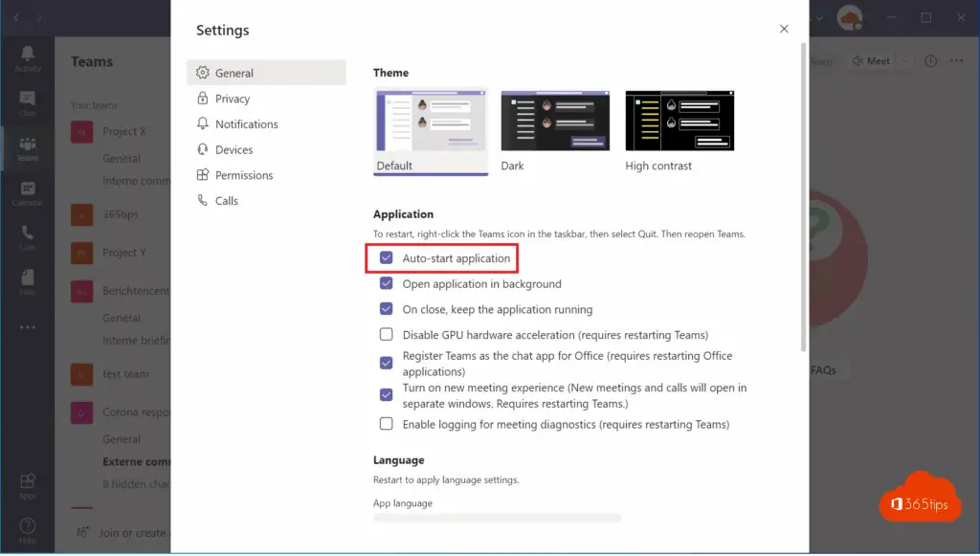Open Calls in Teams sidebar
Screen dimensions: 980x556
(x=28, y=238)
